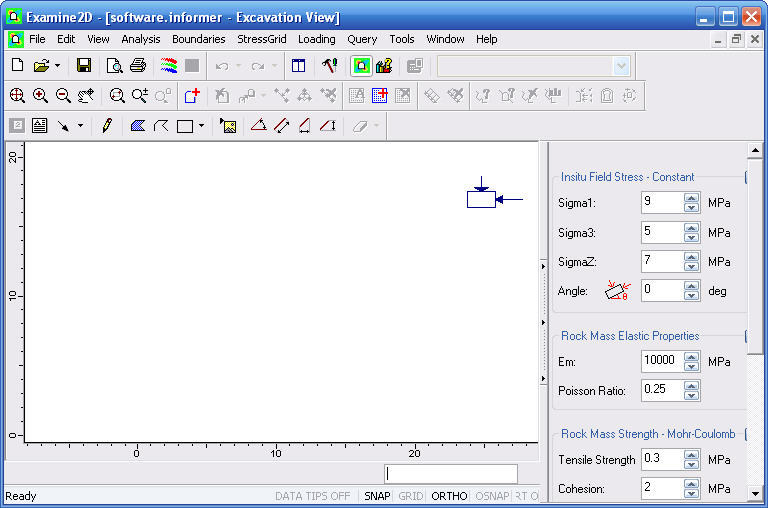The image size is (768, 508).
Task: Open the StressGrid menu
Action: coord(262,39)
